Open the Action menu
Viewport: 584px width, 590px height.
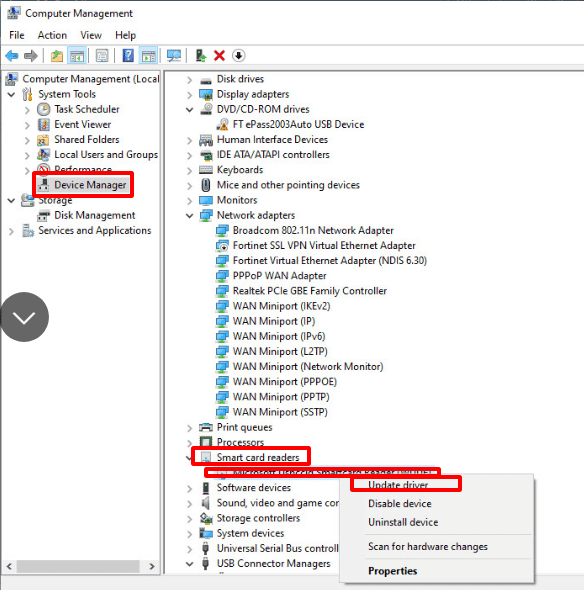[x=52, y=35]
